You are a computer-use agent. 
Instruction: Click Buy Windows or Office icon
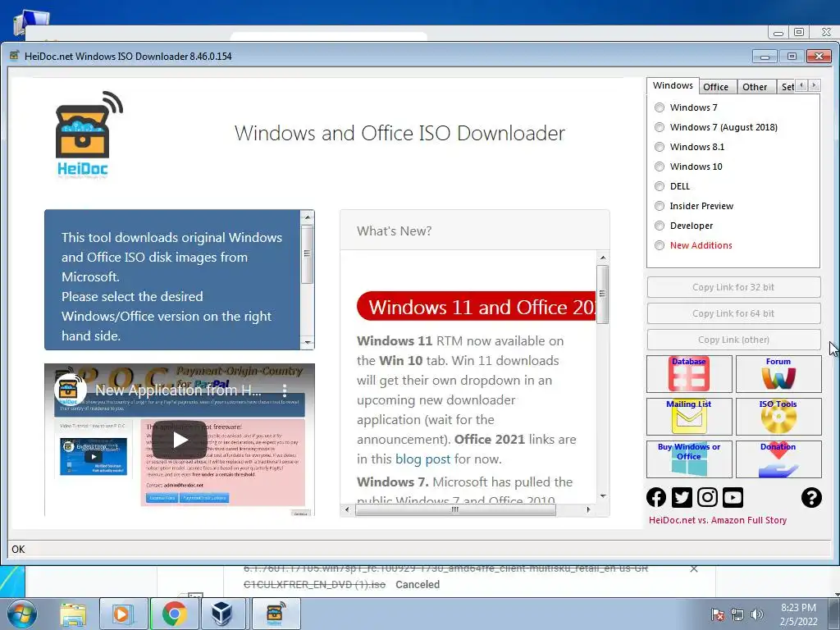pyautogui.click(x=689, y=459)
